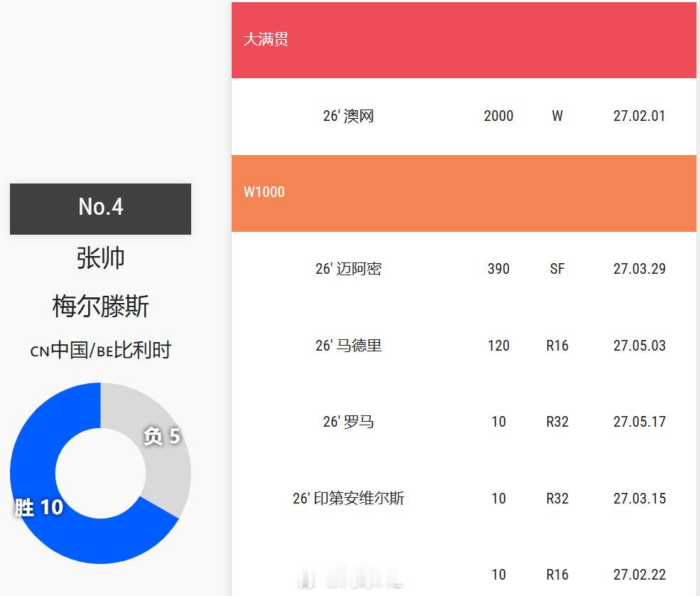
Task: Click the 10 points value dated 27.02.22
Action: [x=499, y=575]
